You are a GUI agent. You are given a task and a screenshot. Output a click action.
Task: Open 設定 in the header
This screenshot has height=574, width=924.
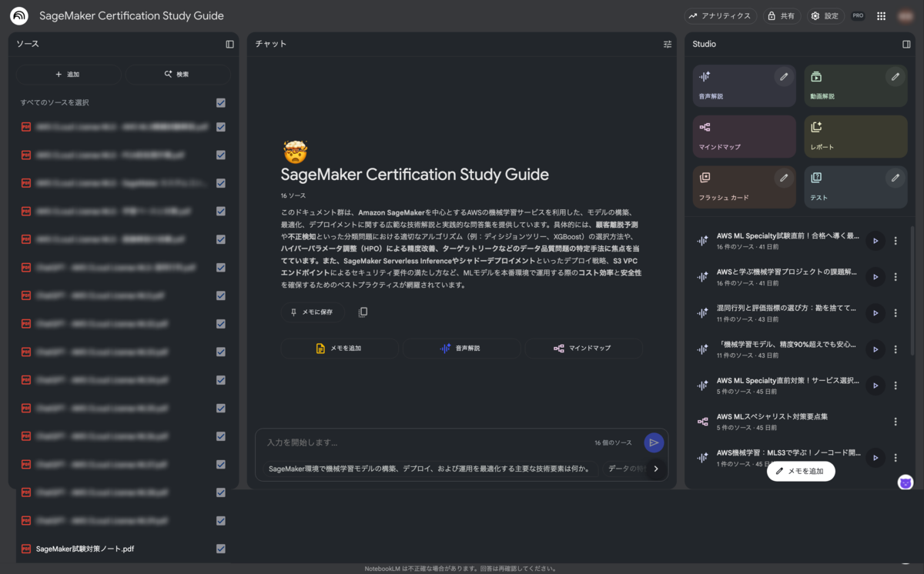coord(825,15)
